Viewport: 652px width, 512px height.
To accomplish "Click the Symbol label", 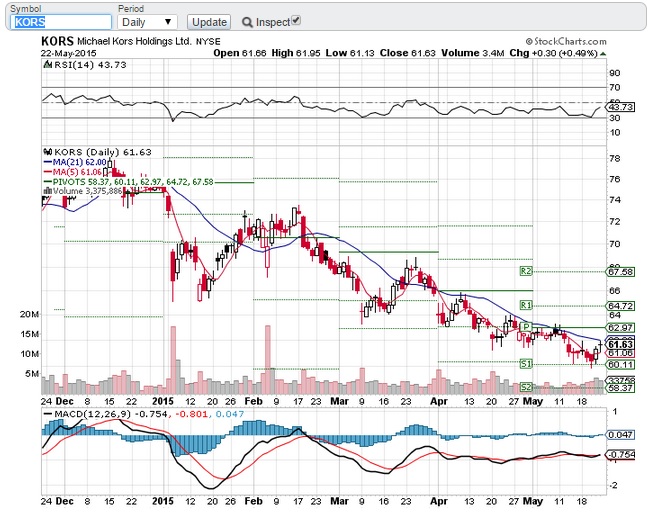I will coord(25,8).
